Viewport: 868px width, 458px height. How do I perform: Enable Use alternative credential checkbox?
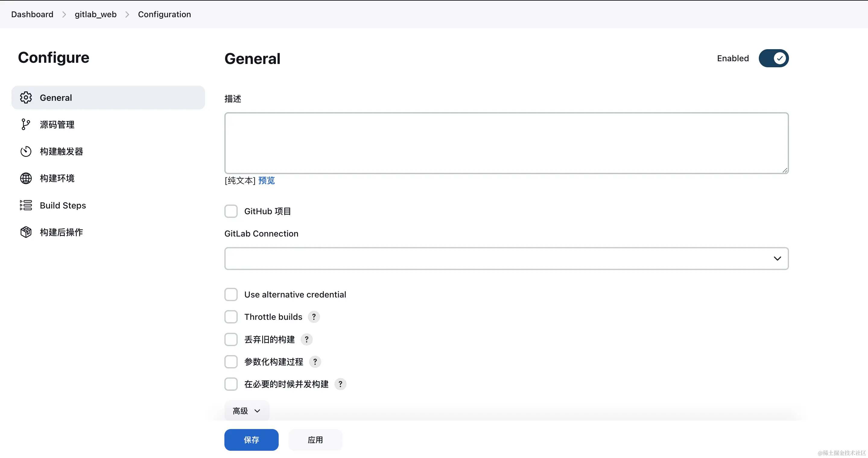(x=231, y=294)
